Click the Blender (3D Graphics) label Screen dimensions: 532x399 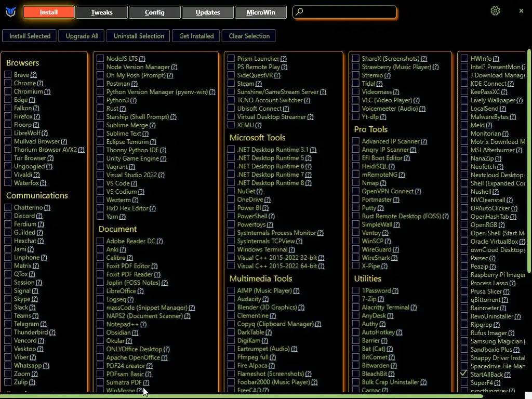click(267, 308)
